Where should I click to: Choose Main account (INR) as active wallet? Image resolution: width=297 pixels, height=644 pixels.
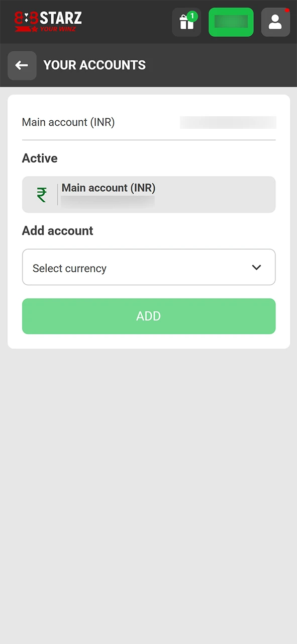[x=149, y=195]
